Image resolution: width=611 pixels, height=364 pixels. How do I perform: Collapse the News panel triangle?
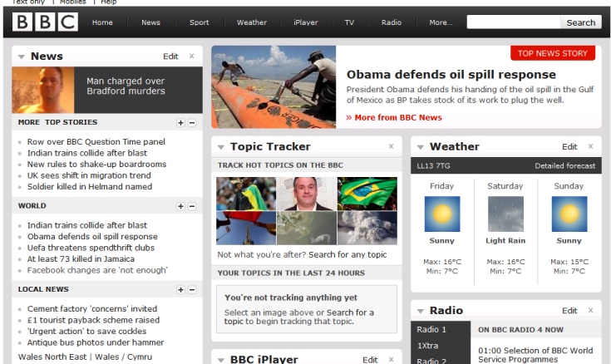coord(22,57)
